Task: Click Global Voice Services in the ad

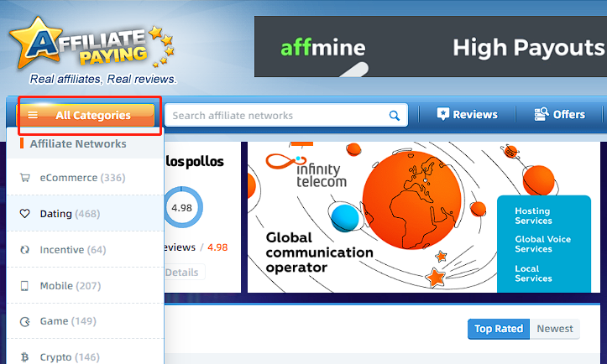Action: click(x=542, y=244)
